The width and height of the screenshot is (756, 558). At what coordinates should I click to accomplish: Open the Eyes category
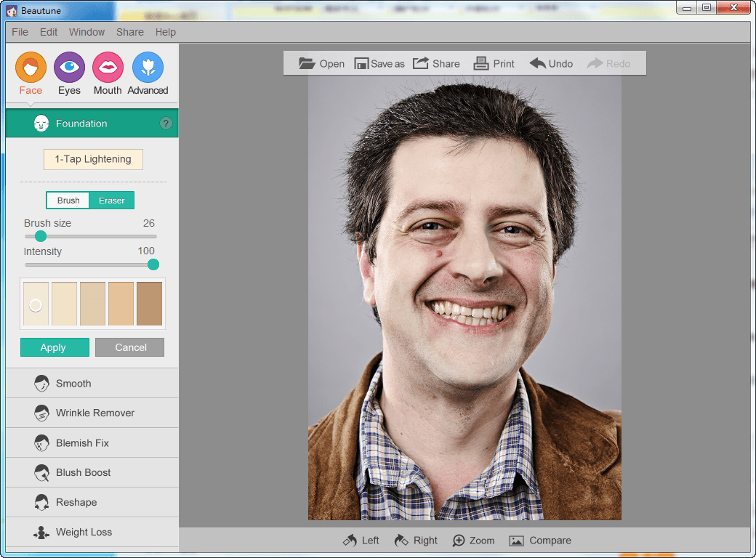(70, 68)
